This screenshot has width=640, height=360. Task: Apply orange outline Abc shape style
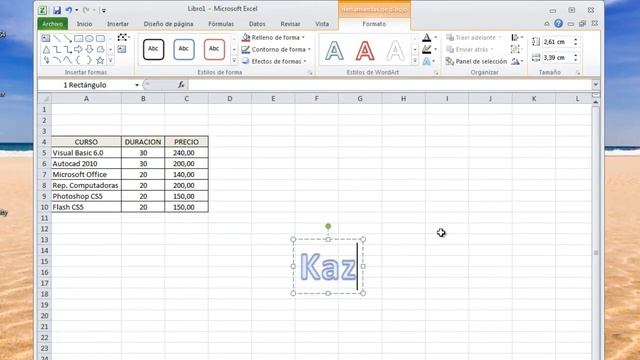coord(214,49)
